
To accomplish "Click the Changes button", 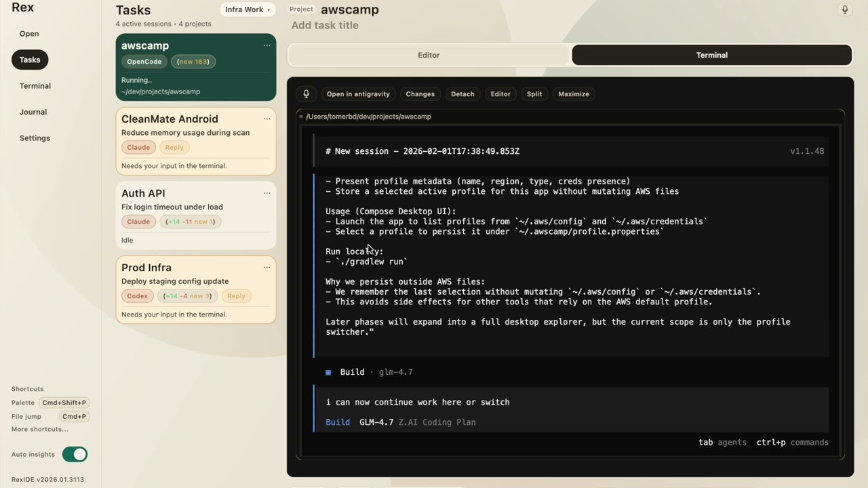I will click(x=420, y=94).
